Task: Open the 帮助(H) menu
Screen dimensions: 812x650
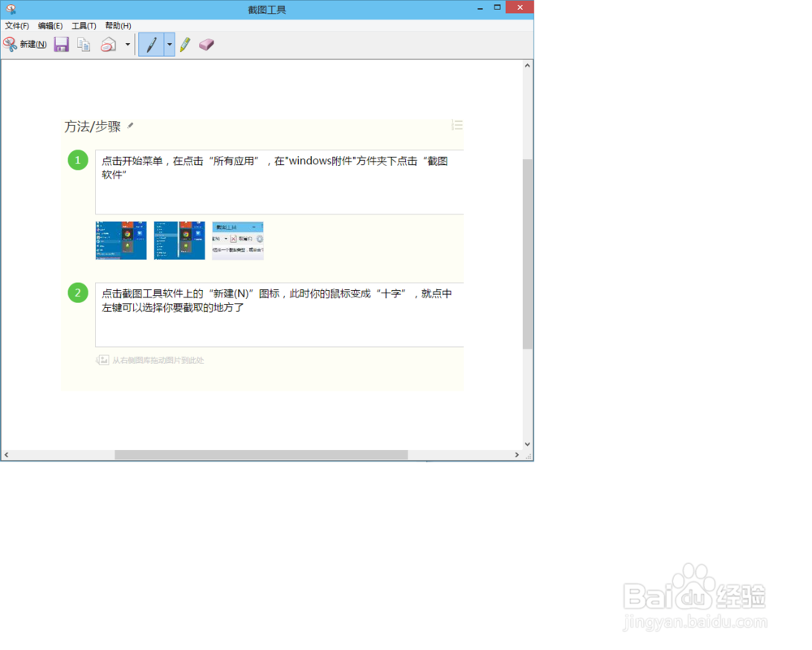Action: (x=118, y=25)
